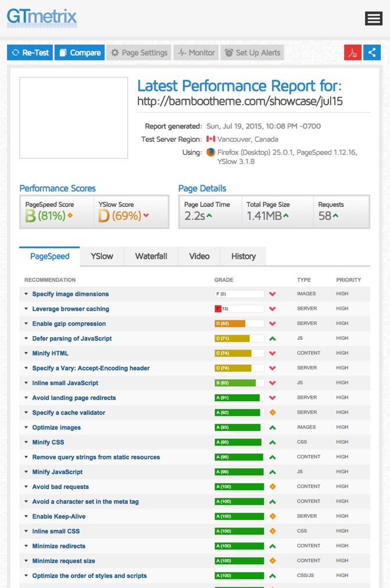This screenshot has width=390, height=588.
Task: Click the page screenshot thumbnail
Action: 73,117
